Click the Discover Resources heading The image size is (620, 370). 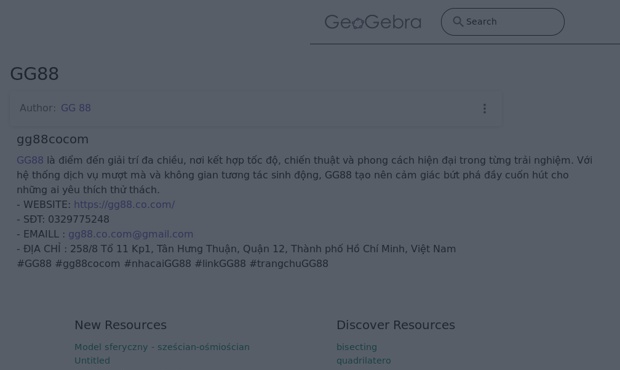pos(396,325)
